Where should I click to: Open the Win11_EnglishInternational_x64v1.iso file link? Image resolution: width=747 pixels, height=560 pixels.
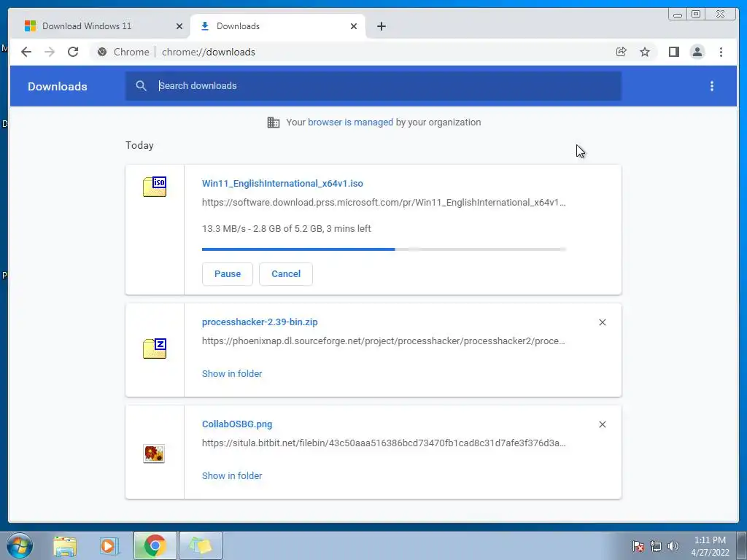click(282, 183)
